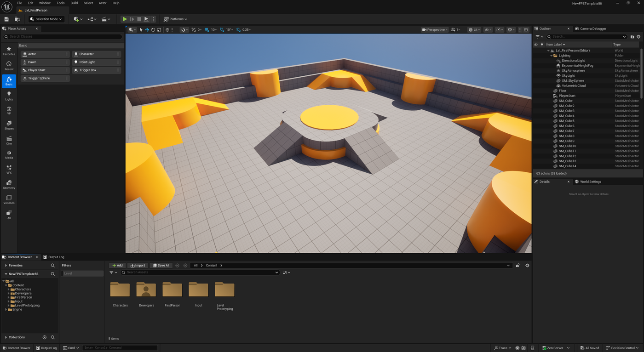644x352 pixels.
Task: Switch to the World Settings tab
Action: point(591,182)
